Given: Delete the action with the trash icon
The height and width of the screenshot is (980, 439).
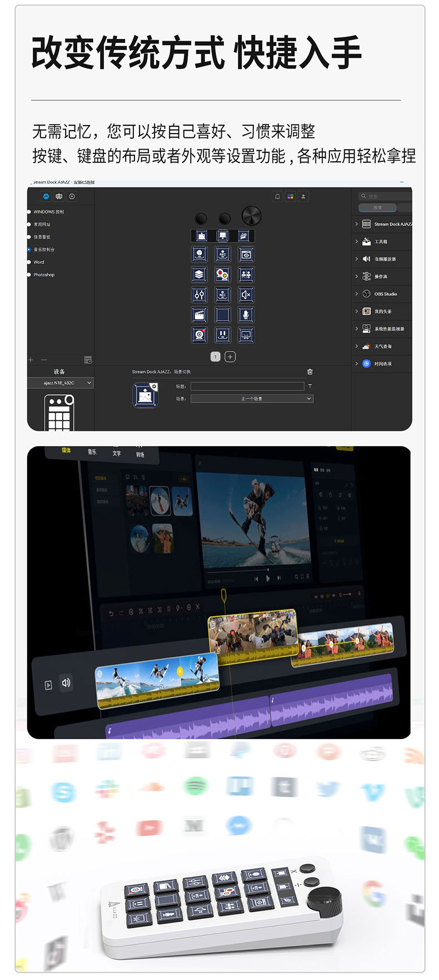Looking at the screenshot, I should (310, 372).
